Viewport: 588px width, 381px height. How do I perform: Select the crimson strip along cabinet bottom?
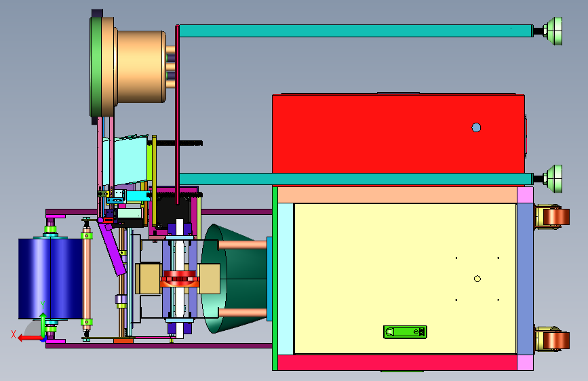click(x=397, y=363)
